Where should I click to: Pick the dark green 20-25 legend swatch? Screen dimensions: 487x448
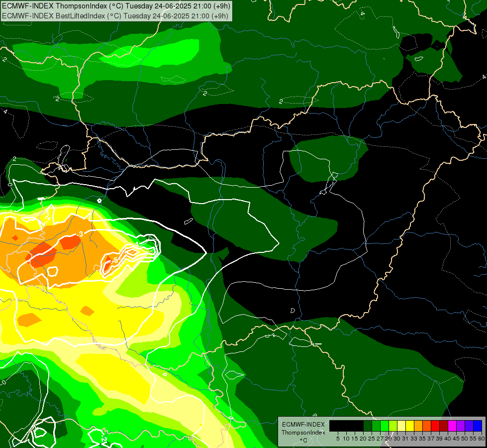[x=368, y=426]
